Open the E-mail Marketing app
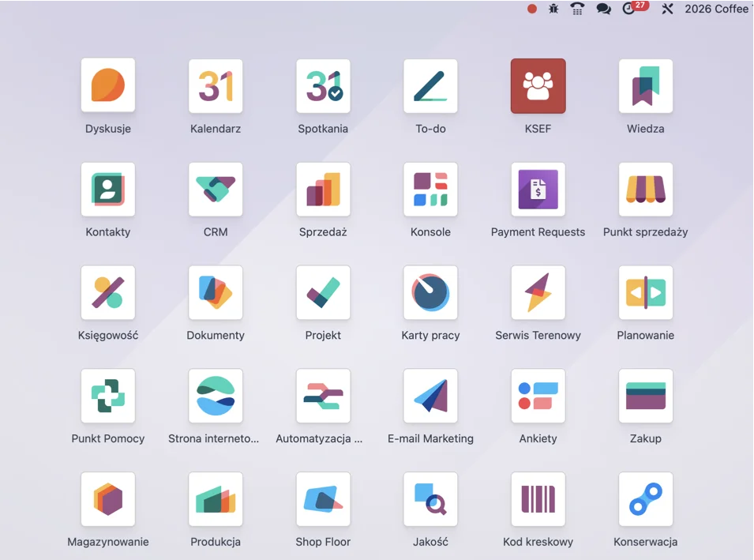Image resolution: width=754 pixels, height=560 pixels. (430, 396)
